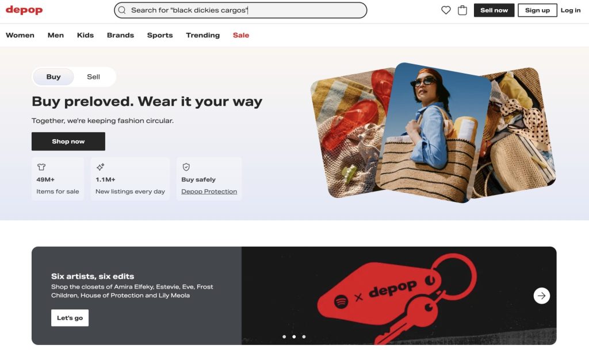589x364 pixels.
Task: Click the Shop now button
Action: [x=68, y=141]
